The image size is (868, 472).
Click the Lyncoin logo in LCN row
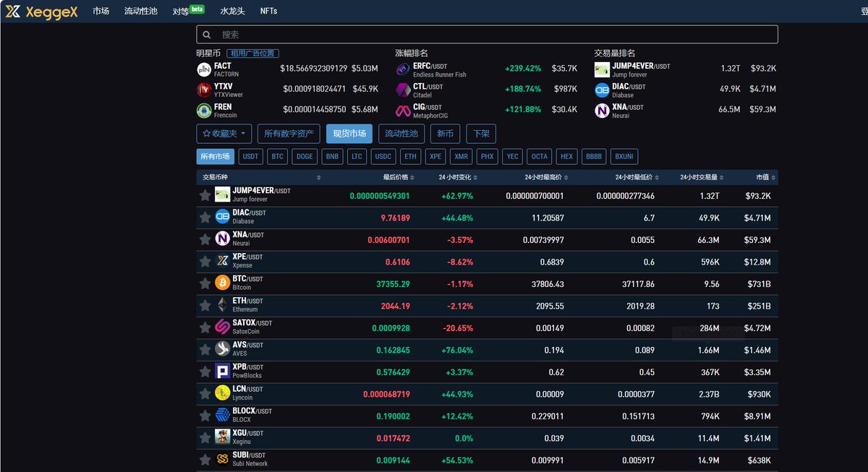coord(222,393)
